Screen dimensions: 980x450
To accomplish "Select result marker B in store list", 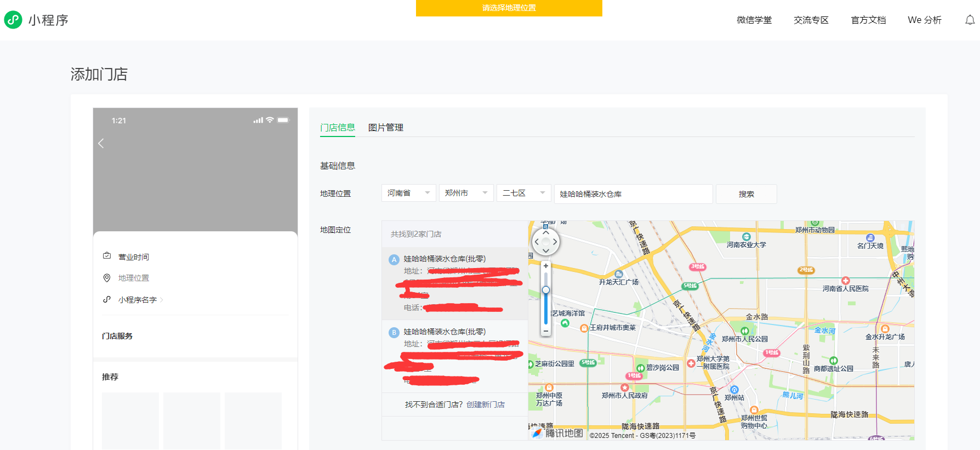I will coord(394,333).
